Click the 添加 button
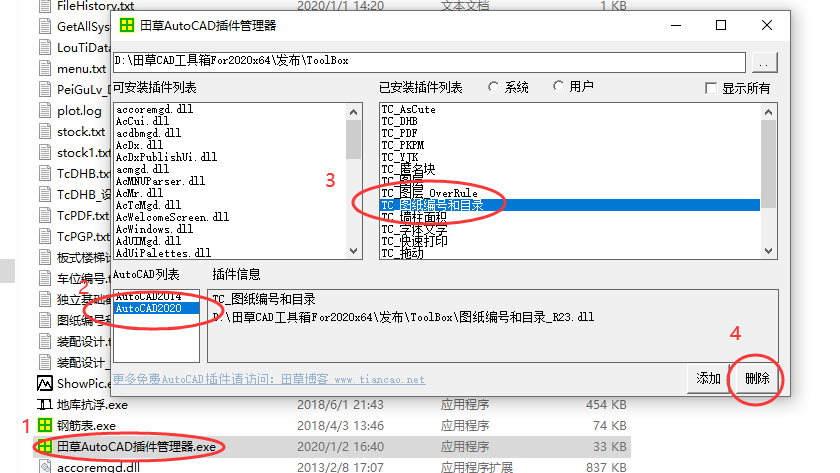 708,378
